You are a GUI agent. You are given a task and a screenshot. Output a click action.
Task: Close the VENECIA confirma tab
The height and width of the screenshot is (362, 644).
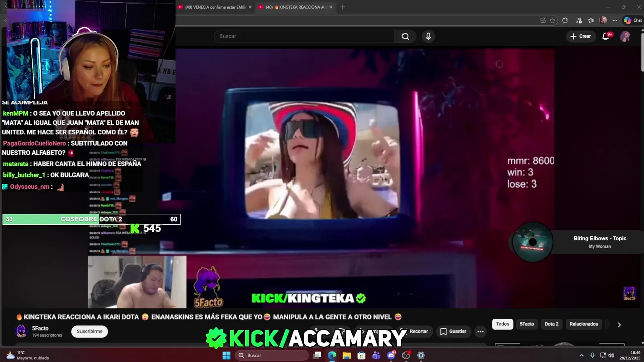click(250, 7)
